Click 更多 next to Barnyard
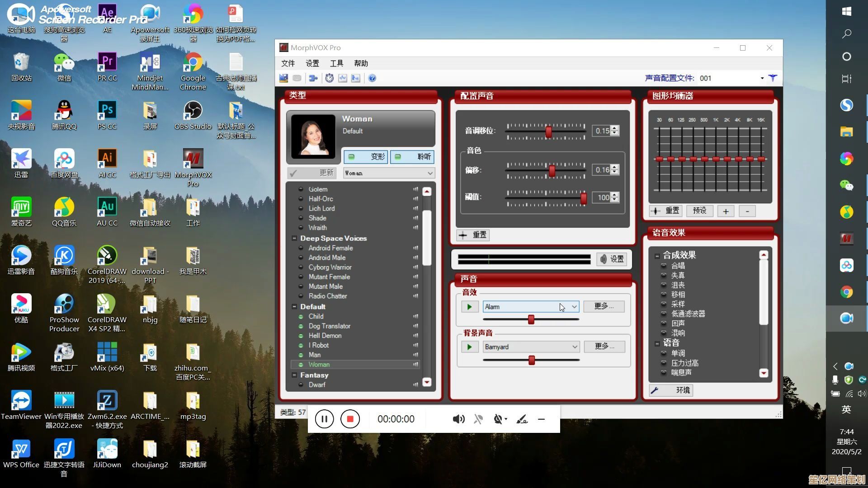Viewport: 868px width, 488px height. pos(604,347)
